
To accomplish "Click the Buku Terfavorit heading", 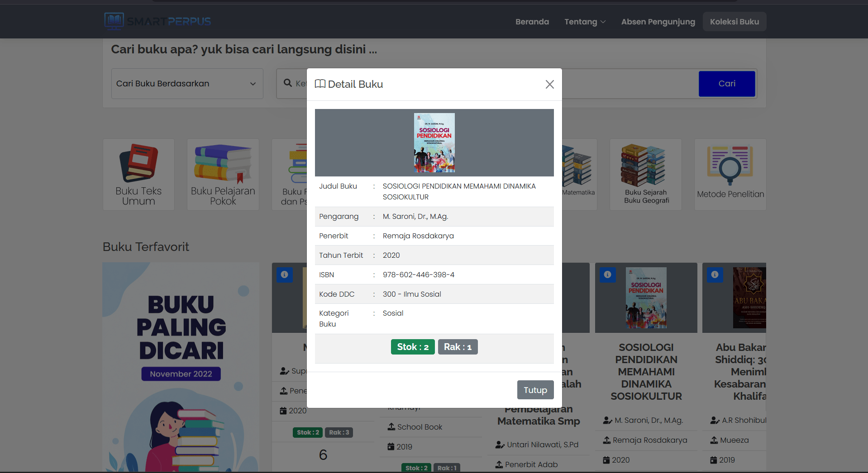I will point(146,247).
